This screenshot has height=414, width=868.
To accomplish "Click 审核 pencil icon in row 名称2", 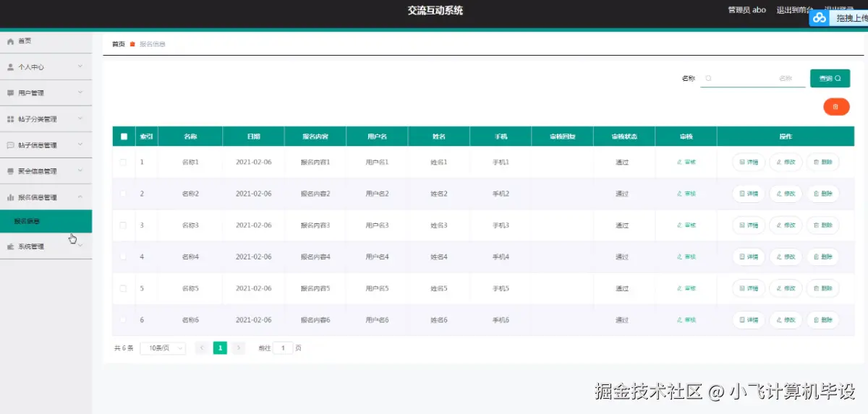I will coord(679,194).
